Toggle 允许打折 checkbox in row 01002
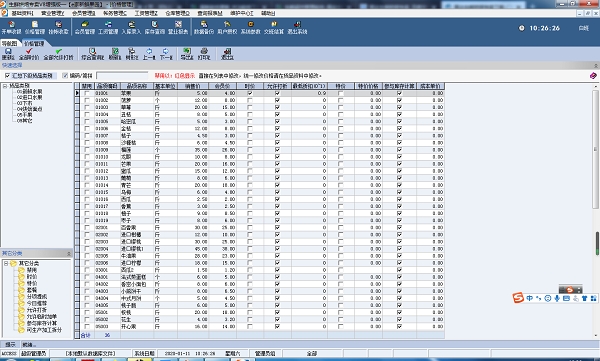The width and height of the screenshot is (600, 361). (277, 100)
